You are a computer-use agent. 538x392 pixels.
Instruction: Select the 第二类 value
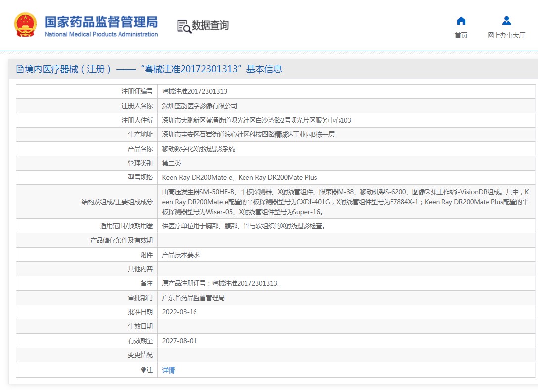click(x=172, y=163)
